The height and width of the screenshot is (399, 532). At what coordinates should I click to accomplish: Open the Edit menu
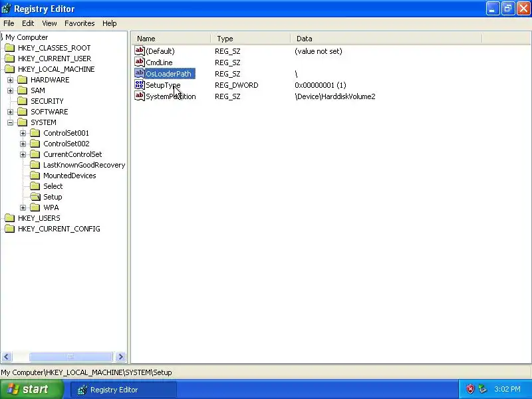[x=28, y=23]
